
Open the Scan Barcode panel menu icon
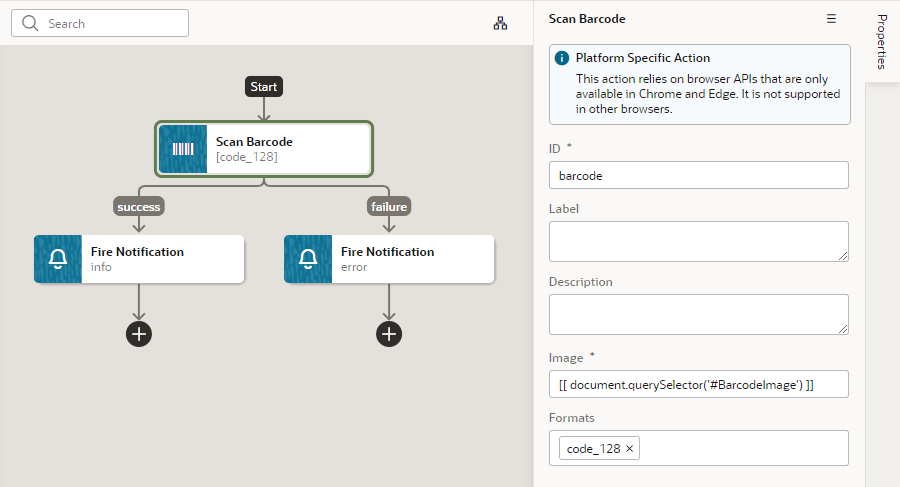(x=831, y=19)
